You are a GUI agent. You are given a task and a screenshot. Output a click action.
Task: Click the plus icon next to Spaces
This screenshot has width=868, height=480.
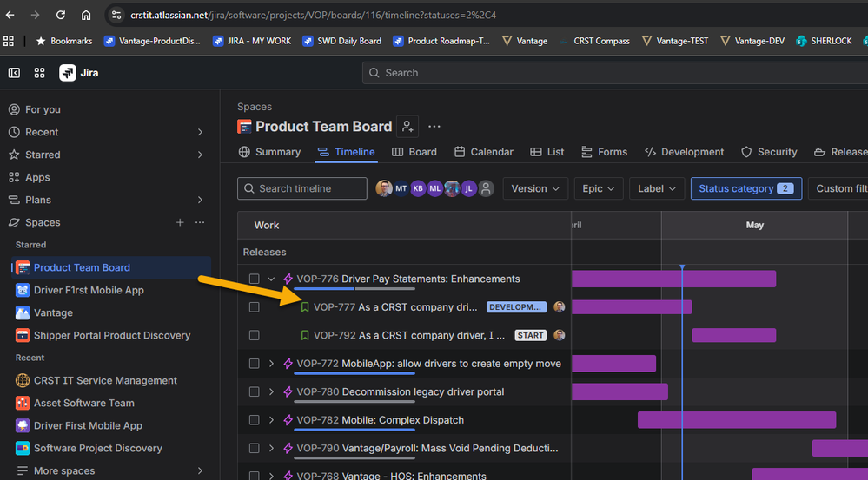coord(180,222)
